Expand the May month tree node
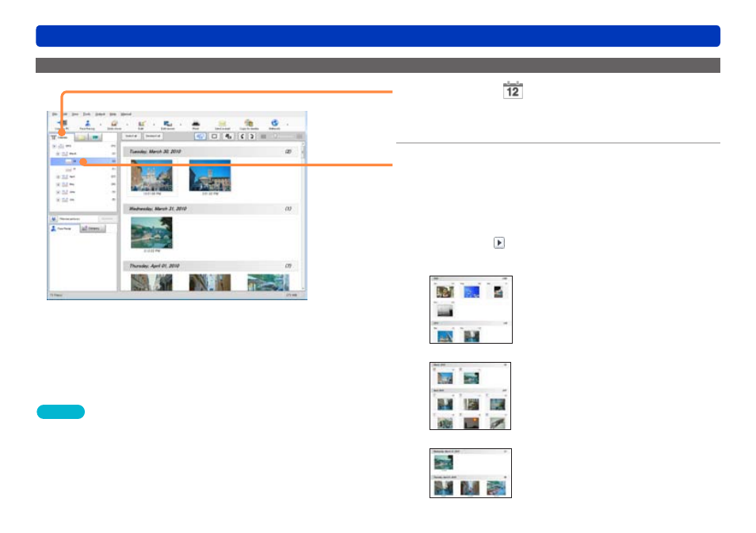 [58, 185]
